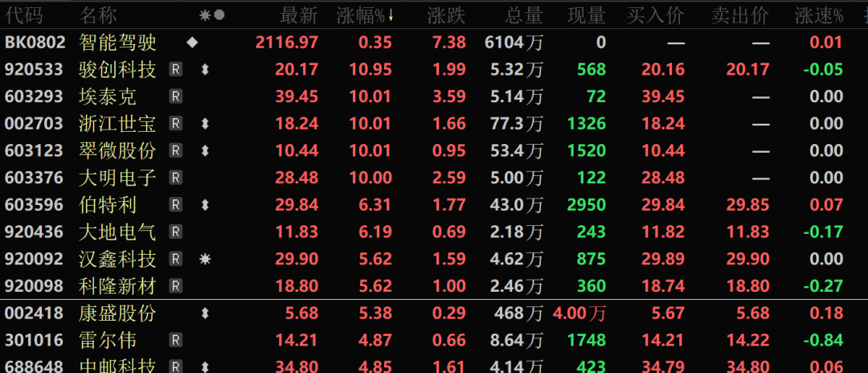
Task: Click total volume 77.3万
Action: point(517,124)
